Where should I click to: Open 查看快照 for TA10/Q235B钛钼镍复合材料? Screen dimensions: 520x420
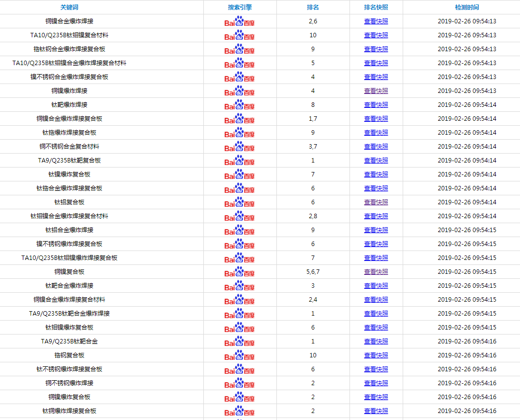tap(376, 35)
